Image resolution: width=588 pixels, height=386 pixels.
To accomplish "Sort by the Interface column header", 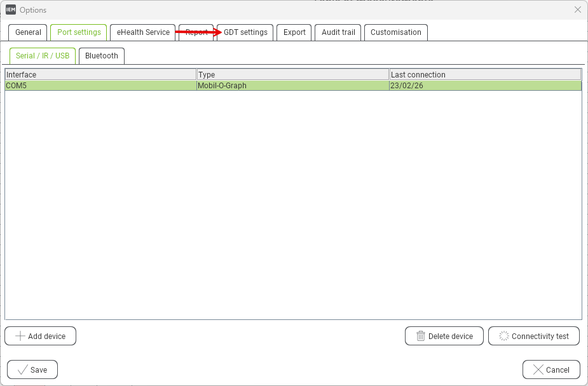I will [100, 74].
